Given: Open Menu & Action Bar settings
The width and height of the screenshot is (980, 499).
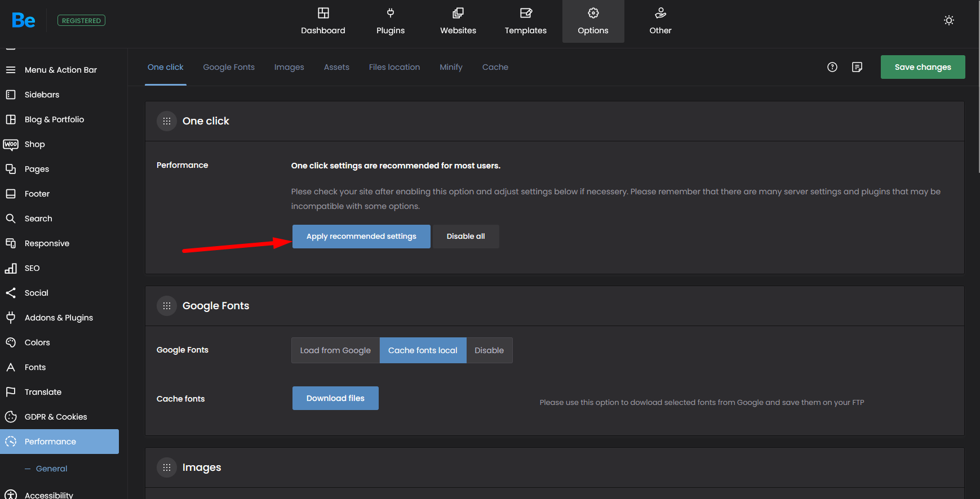Looking at the screenshot, I should click(x=60, y=70).
